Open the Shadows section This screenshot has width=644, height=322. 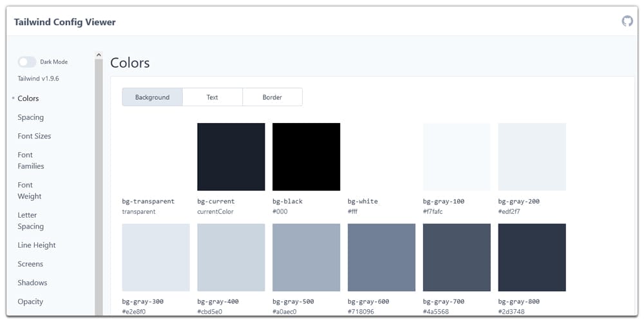click(32, 283)
